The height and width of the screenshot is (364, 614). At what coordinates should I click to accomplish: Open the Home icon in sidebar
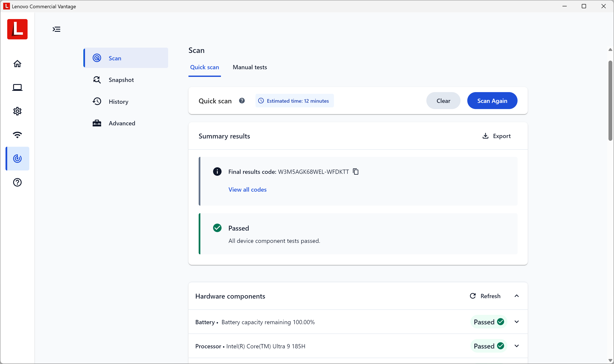point(17,64)
